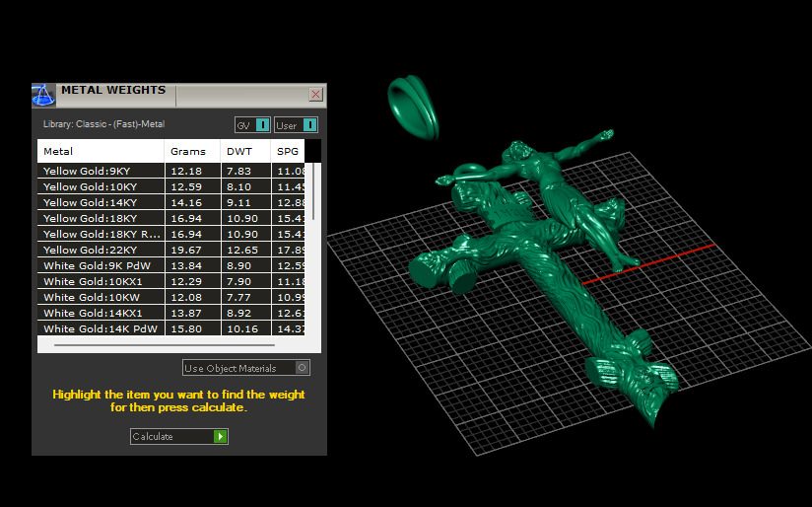Click the green arrow on Calculate

click(221, 437)
